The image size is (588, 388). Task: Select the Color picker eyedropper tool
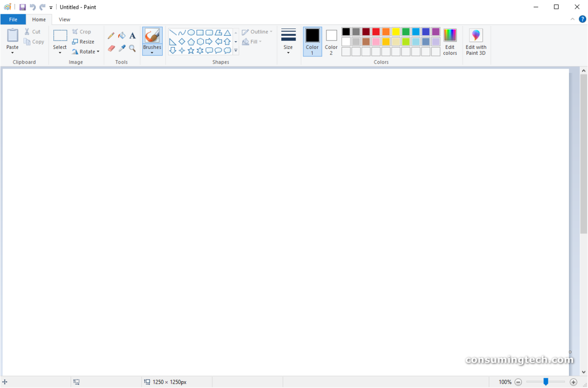(x=122, y=48)
